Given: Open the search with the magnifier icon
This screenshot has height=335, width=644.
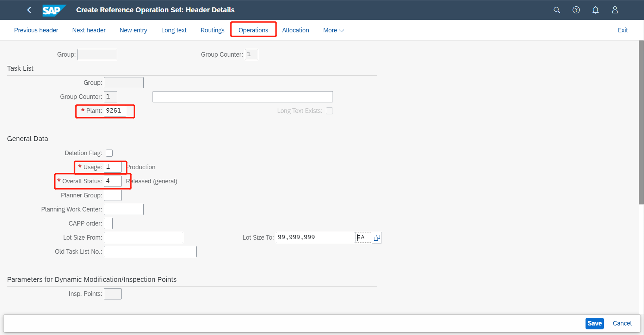Looking at the screenshot, I should [557, 10].
